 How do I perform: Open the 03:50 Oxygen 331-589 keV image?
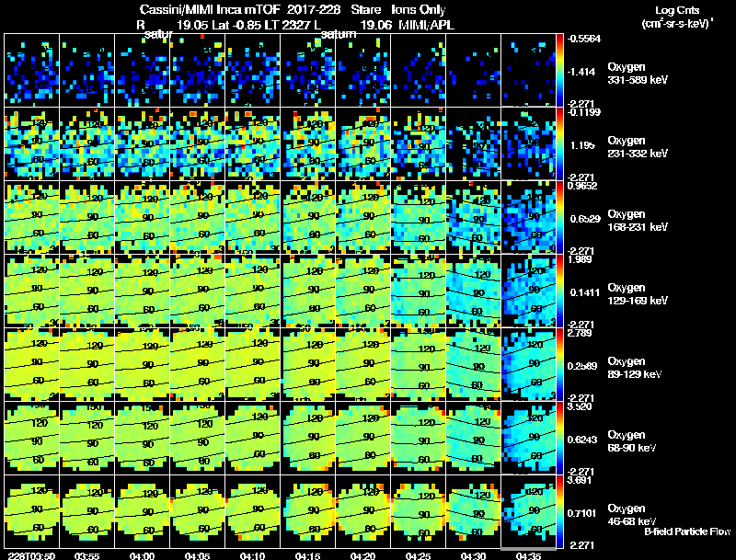click(31, 70)
